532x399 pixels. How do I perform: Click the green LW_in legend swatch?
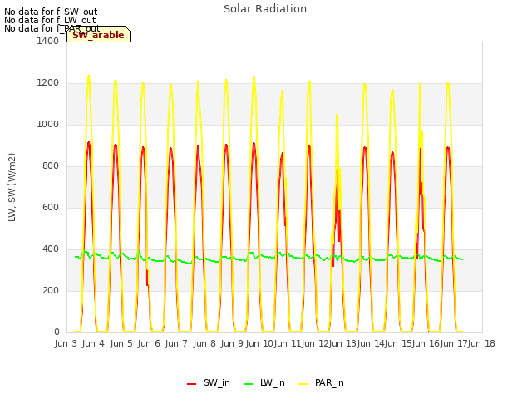pos(248,384)
